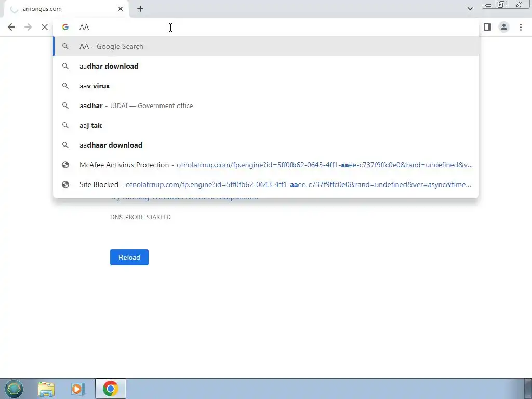Image resolution: width=532 pixels, height=399 pixels.
Task: Click the DNS_PROBE_STARTED error text
Action: pyautogui.click(x=140, y=217)
